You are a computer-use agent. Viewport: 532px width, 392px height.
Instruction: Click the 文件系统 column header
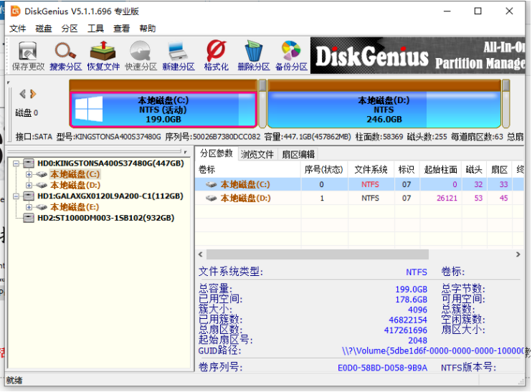tap(371, 169)
